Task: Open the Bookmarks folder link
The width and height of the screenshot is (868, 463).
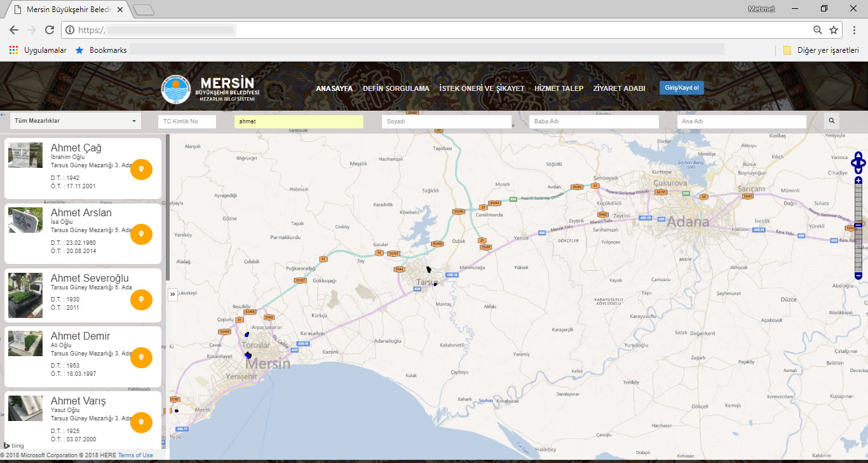Action: pyautogui.click(x=101, y=50)
